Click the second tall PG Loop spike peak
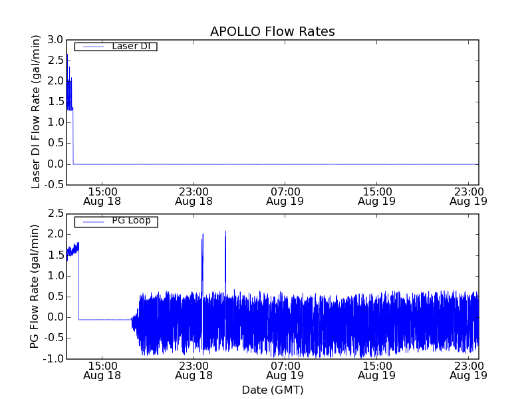This screenshot has height=399, width=532. pos(225,233)
